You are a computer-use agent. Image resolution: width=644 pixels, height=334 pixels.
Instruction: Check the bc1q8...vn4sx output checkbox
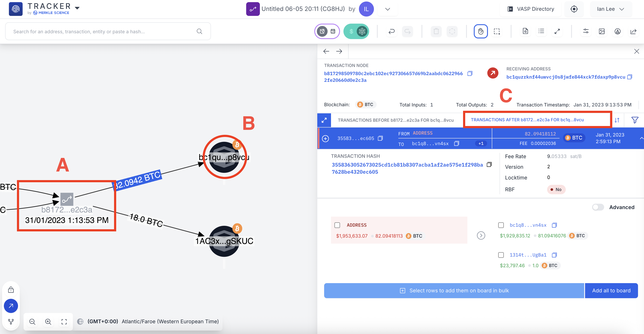[x=501, y=225]
